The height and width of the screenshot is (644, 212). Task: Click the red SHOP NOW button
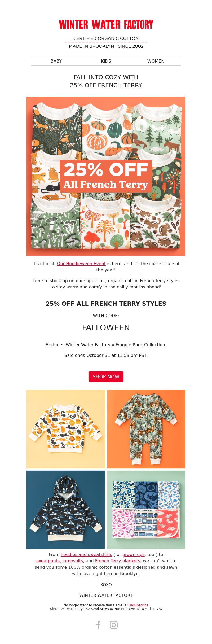[x=106, y=377]
